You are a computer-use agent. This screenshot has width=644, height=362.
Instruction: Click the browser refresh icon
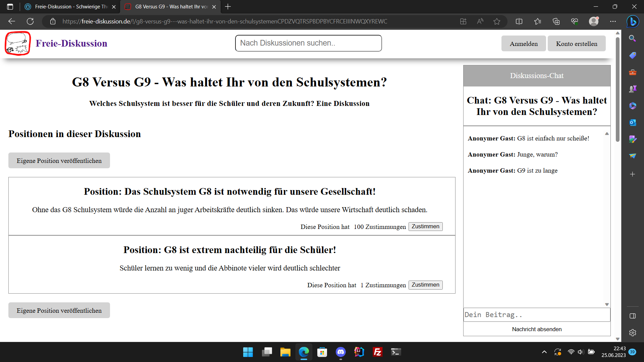(x=30, y=21)
